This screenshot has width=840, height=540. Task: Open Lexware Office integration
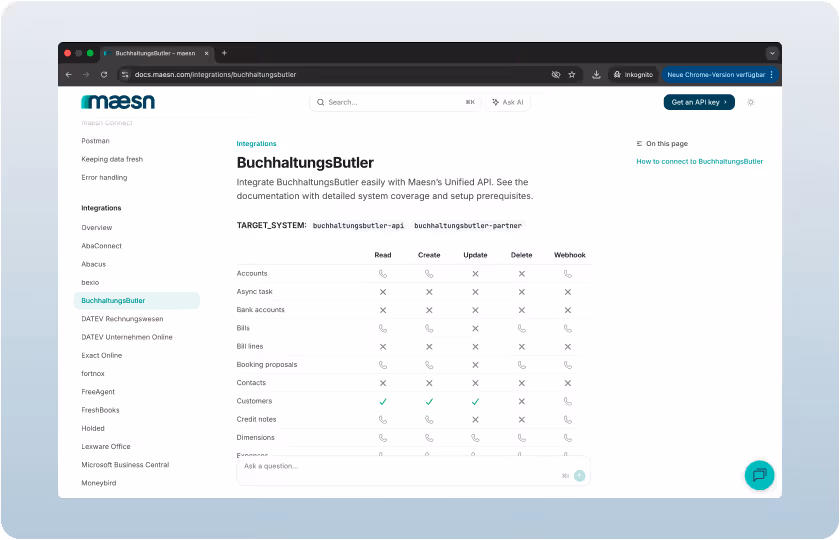coord(106,446)
